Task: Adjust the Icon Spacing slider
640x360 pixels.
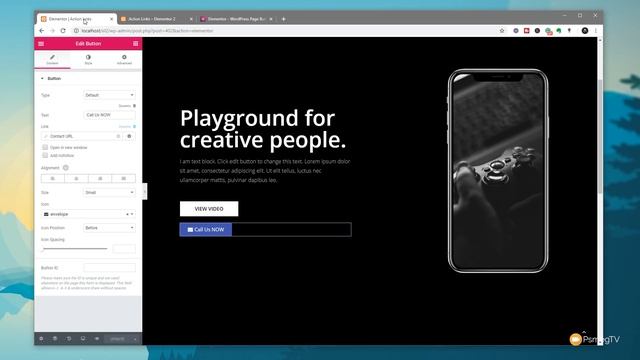Action: pos(74,249)
